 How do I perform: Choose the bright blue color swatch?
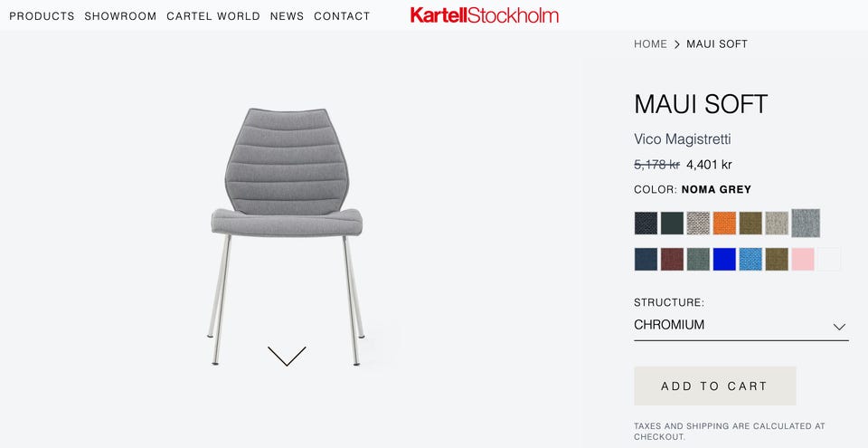pos(724,259)
